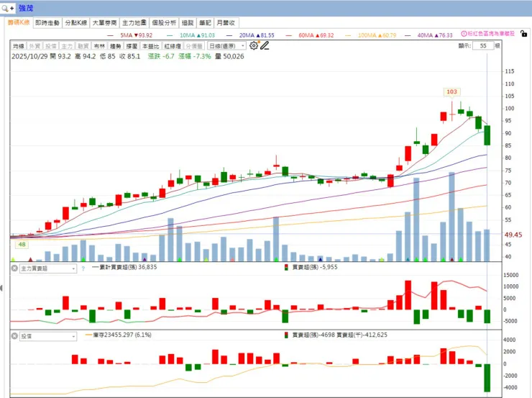Toggle the unlocked padlock icon
The width and height of the screenshot is (532, 398).
[x=524, y=34]
